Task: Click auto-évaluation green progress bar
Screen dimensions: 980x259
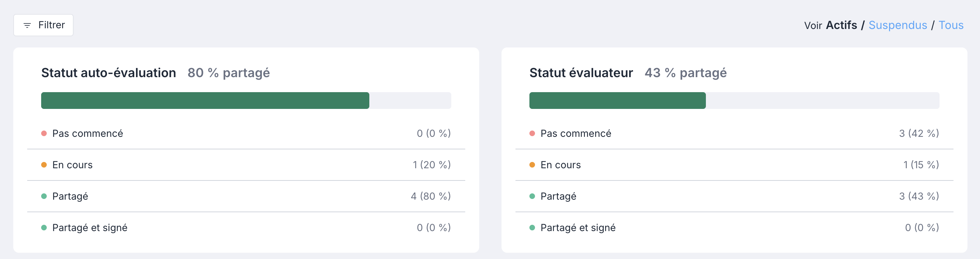Action: click(205, 101)
